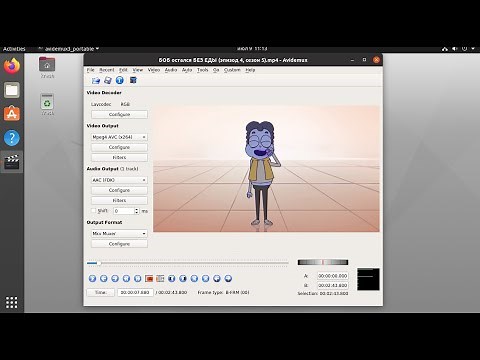The width and height of the screenshot is (480, 360).
Task: Click the marker B time field
Action: coord(333,285)
